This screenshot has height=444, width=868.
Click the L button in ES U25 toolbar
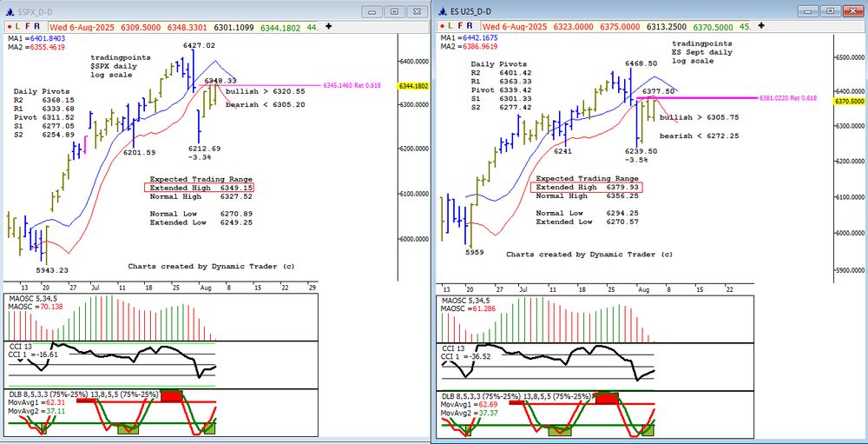click(x=451, y=26)
